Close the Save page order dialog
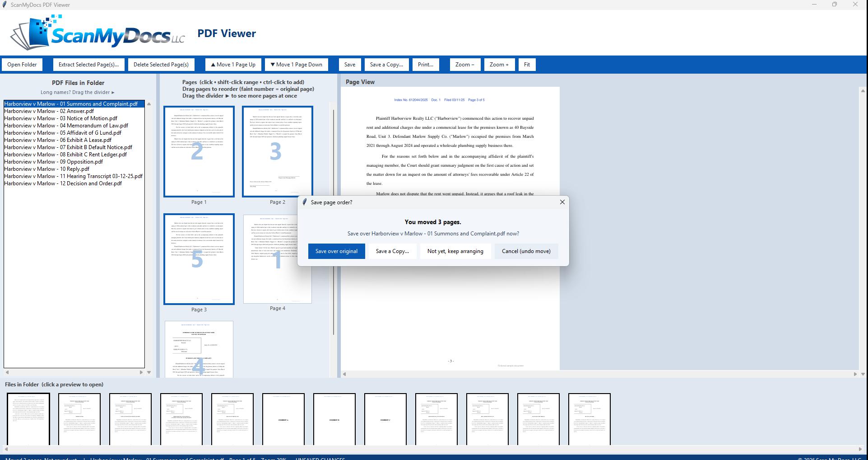Screen dimensions: 868x460 tap(562, 202)
